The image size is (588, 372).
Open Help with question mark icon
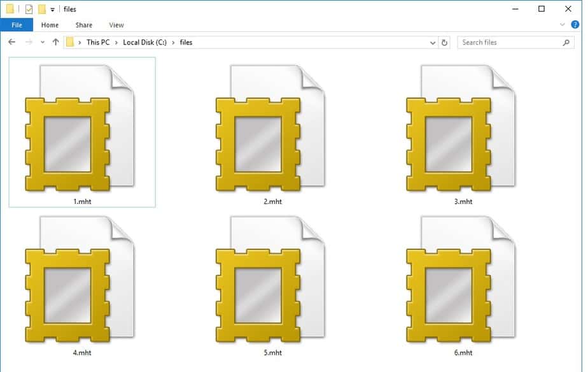click(575, 25)
